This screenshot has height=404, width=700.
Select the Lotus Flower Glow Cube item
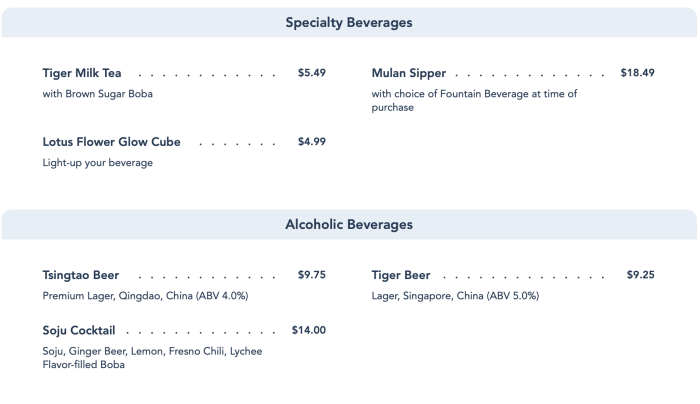(111, 142)
